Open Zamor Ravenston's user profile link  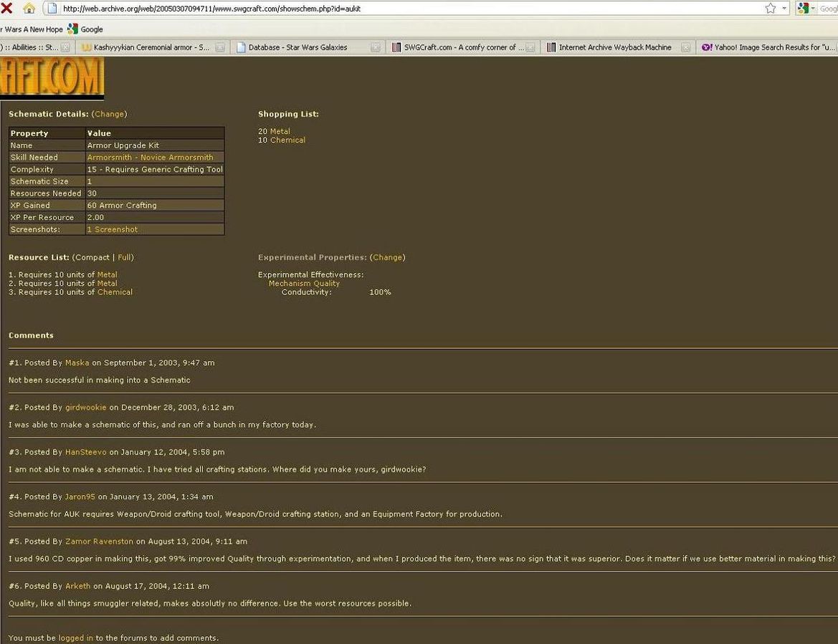tap(99, 542)
